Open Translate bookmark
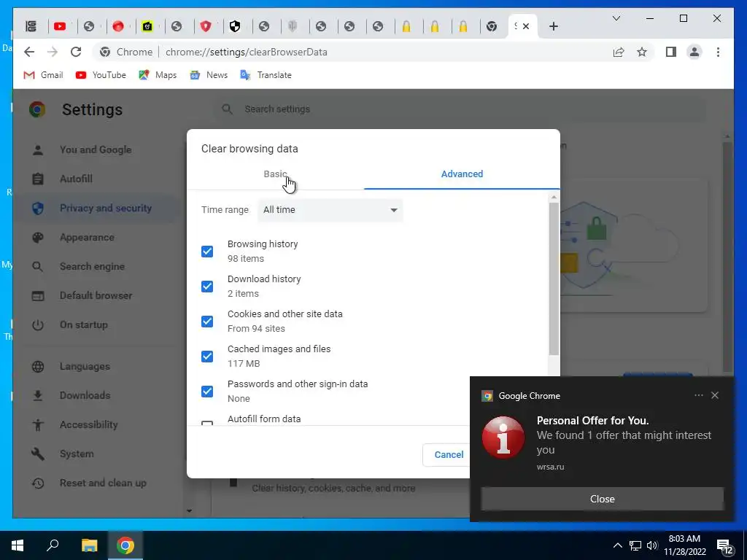Screen dimensions: 747x560 point(266,75)
